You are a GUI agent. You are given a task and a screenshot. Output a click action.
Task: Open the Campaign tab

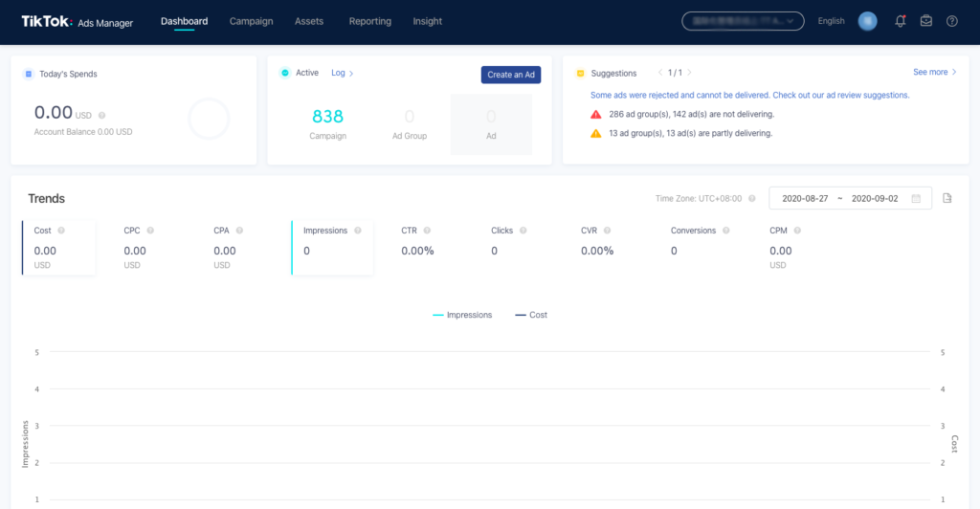pyautogui.click(x=251, y=21)
